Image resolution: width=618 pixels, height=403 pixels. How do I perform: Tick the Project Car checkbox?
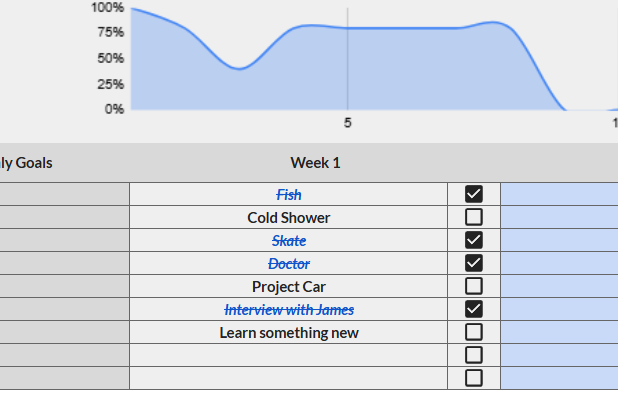[474, 286]
